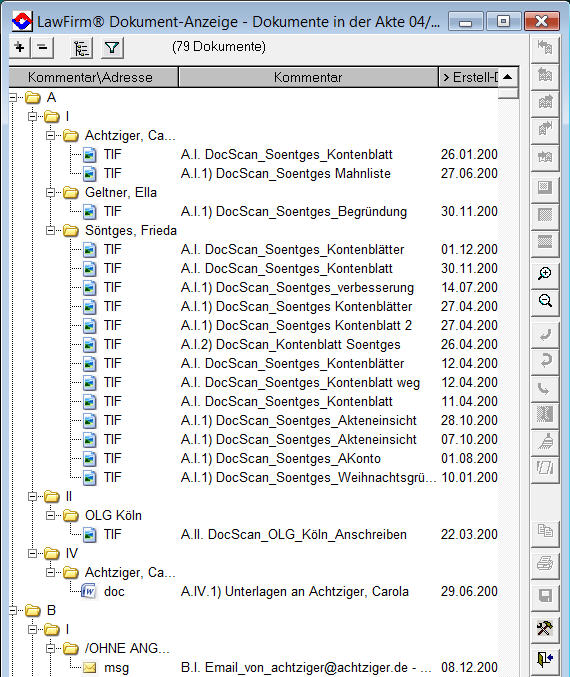
Task: Select the A.I.1) DocScan_Soentges_AKonto document
Action: click(x=281, y=459)
